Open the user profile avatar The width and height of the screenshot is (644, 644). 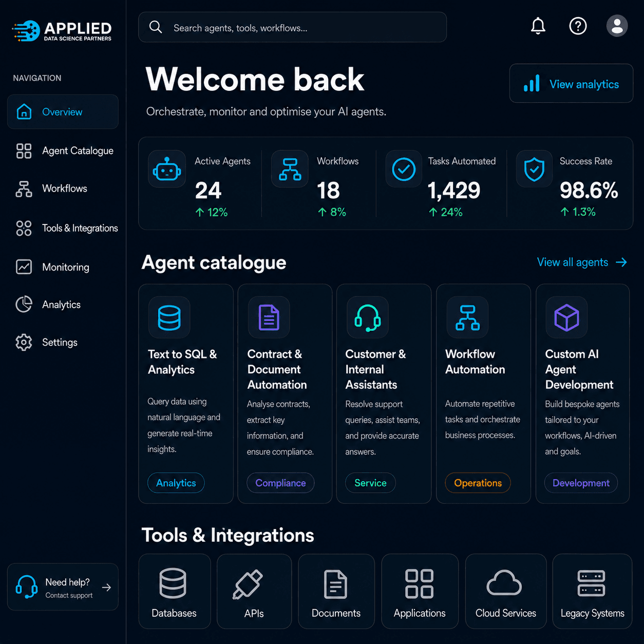[x=617, y=26]
